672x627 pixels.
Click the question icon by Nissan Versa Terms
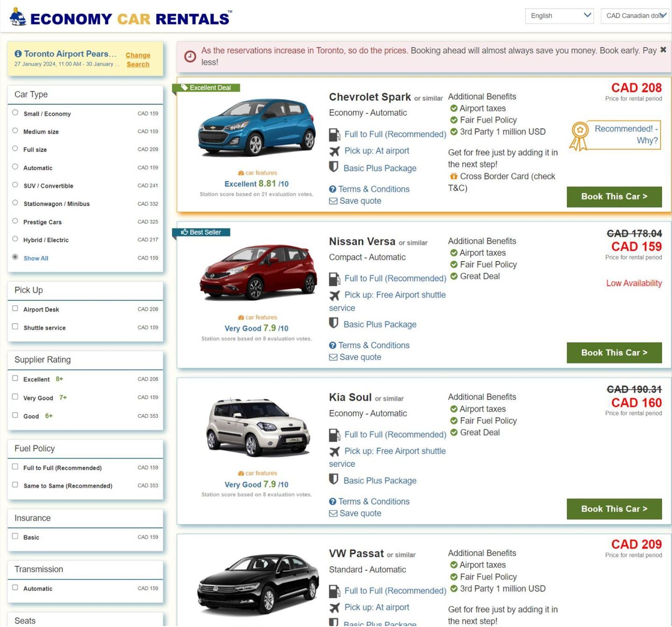click(333, 345)
